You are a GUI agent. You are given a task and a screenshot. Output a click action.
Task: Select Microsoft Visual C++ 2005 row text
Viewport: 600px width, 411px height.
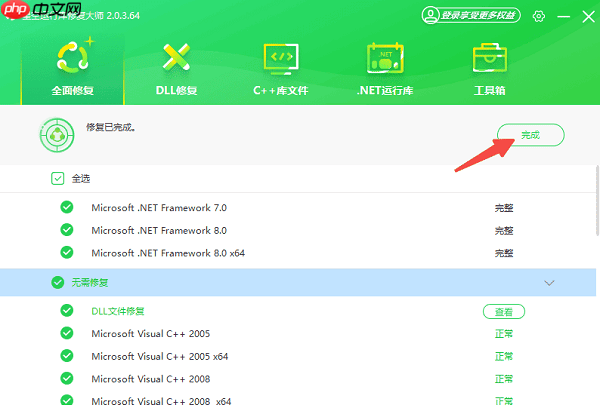[151, 334]
